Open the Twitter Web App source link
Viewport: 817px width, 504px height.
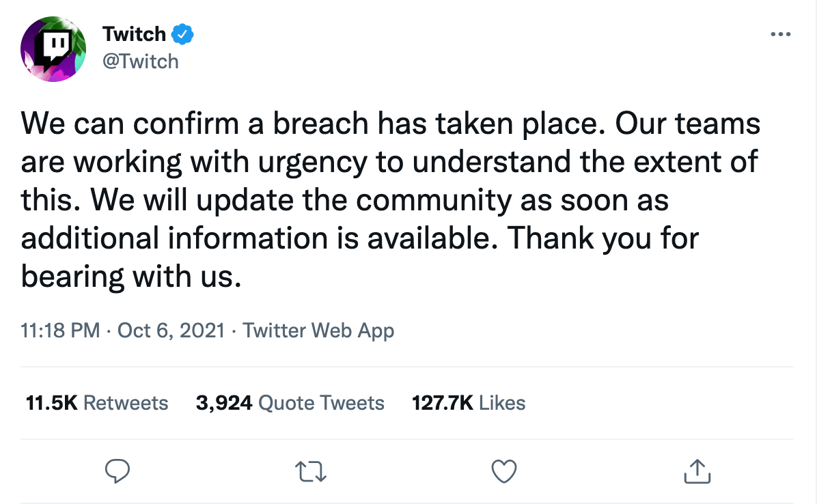(318, 331)
